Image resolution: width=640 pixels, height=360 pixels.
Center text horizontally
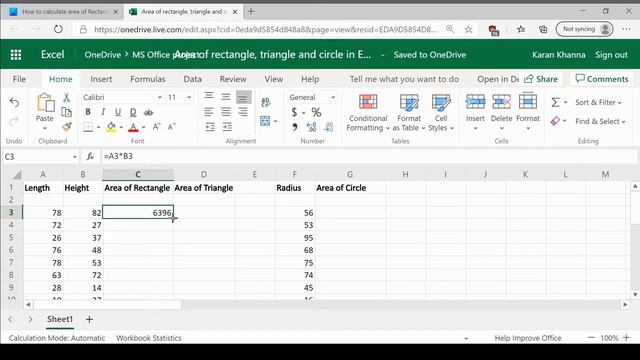[226, 112]
